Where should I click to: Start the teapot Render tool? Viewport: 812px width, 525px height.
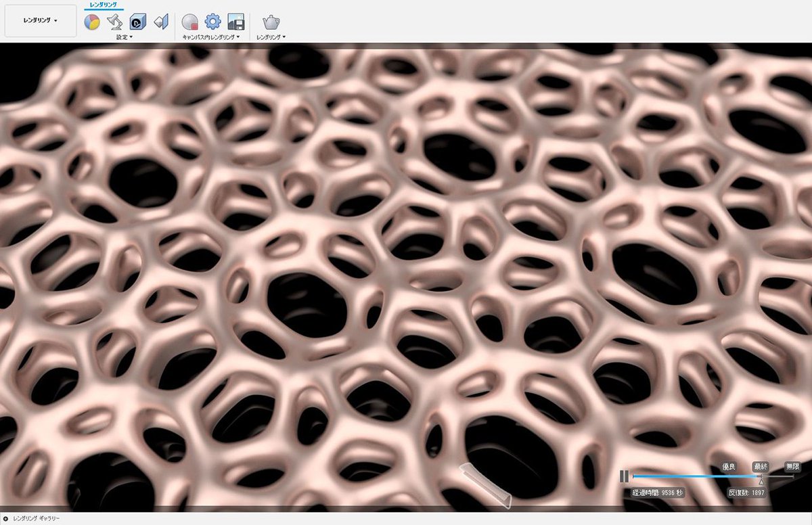(x=271, y=22)
